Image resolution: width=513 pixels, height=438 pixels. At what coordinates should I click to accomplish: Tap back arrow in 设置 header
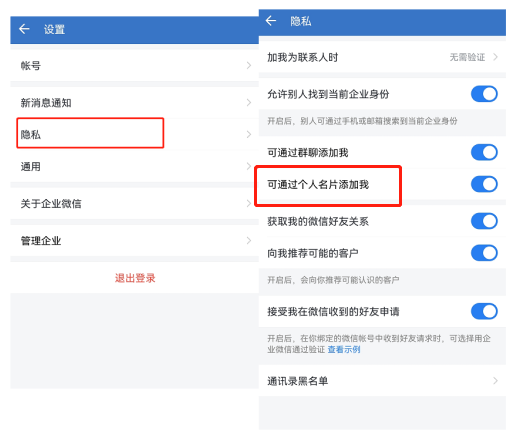pos(24,29)
